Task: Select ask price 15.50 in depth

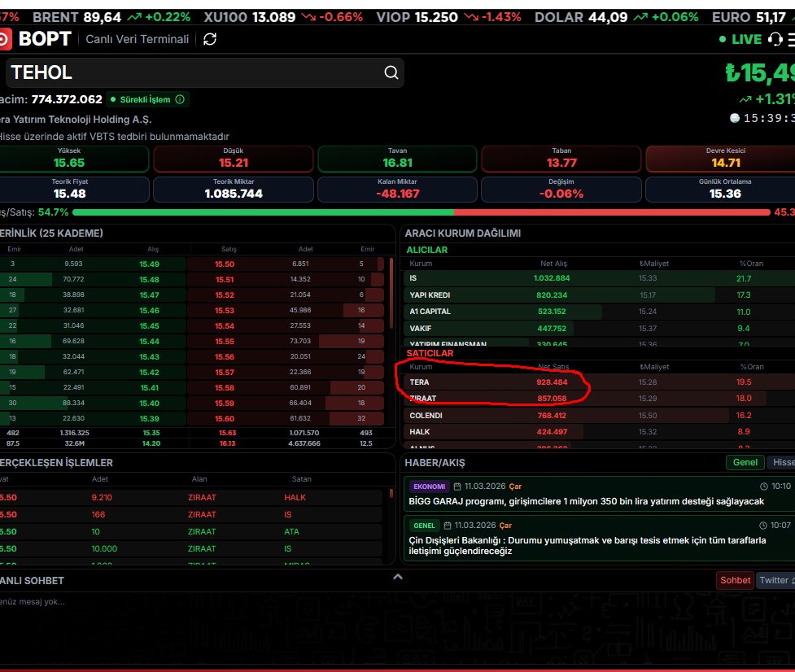Action: (x=225, y=264)
